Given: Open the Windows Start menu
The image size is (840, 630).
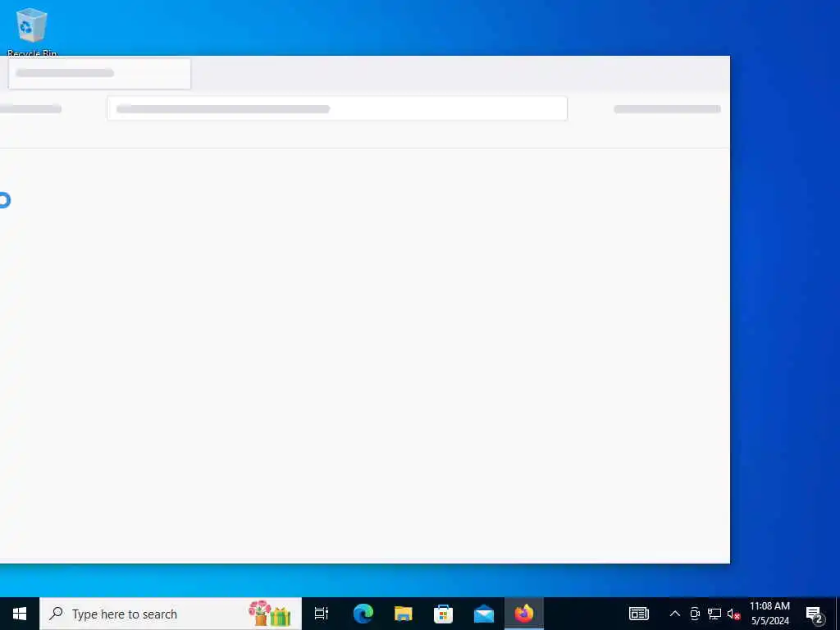Looking at the screenshot, I should pyautogui.click(x=20, y=614).
